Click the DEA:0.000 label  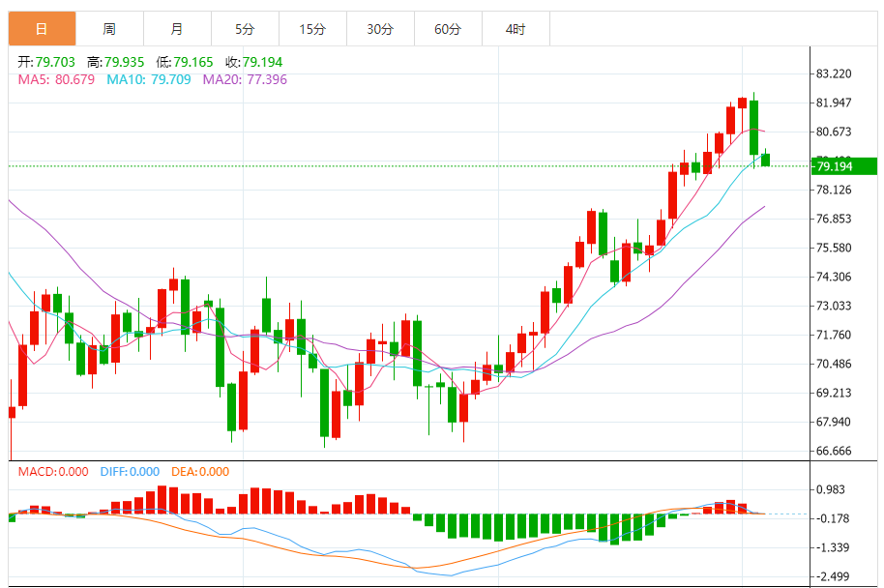click(200, 472)
